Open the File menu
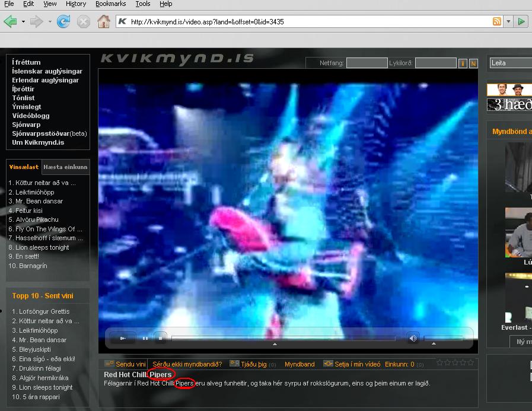Image resolution: width=532 pixels, height=411 pixels. [9, 4]
